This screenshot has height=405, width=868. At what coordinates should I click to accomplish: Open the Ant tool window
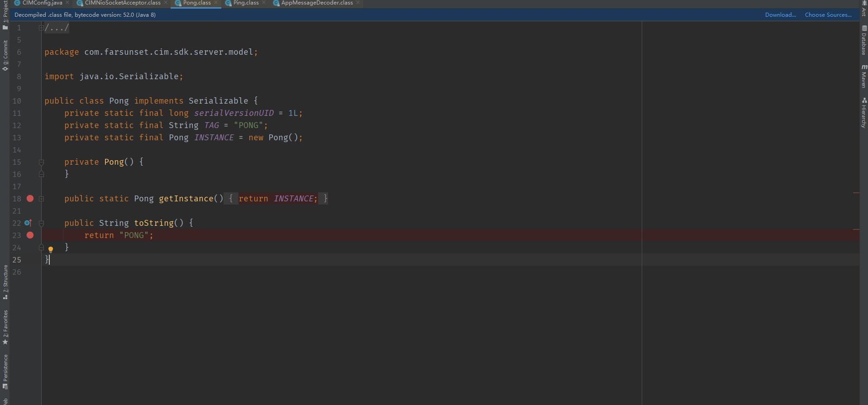point(863,8)
